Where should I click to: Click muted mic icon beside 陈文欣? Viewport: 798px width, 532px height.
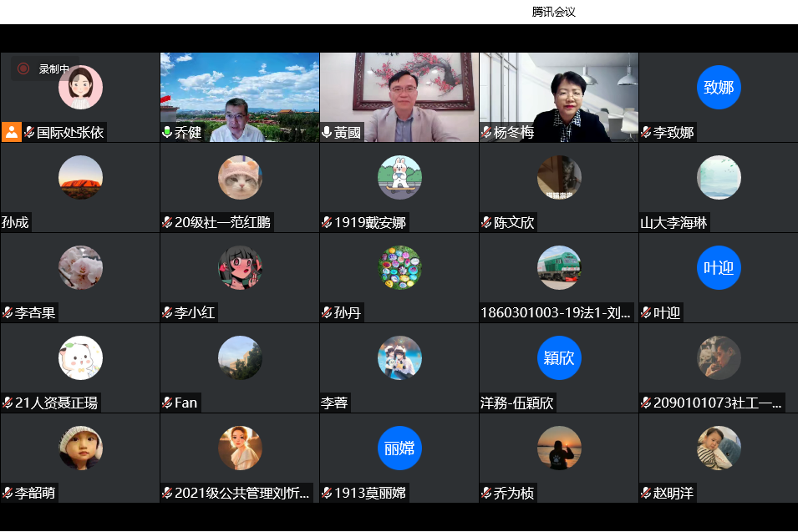[x=486, y=223]
